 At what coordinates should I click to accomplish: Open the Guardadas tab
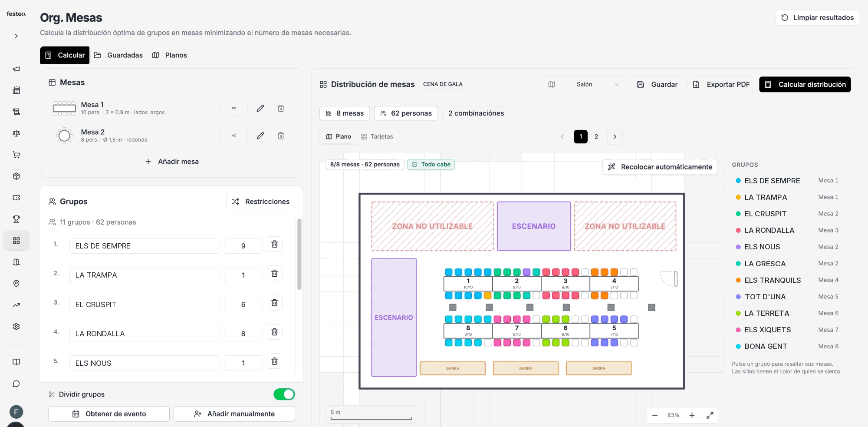point(118,55)
